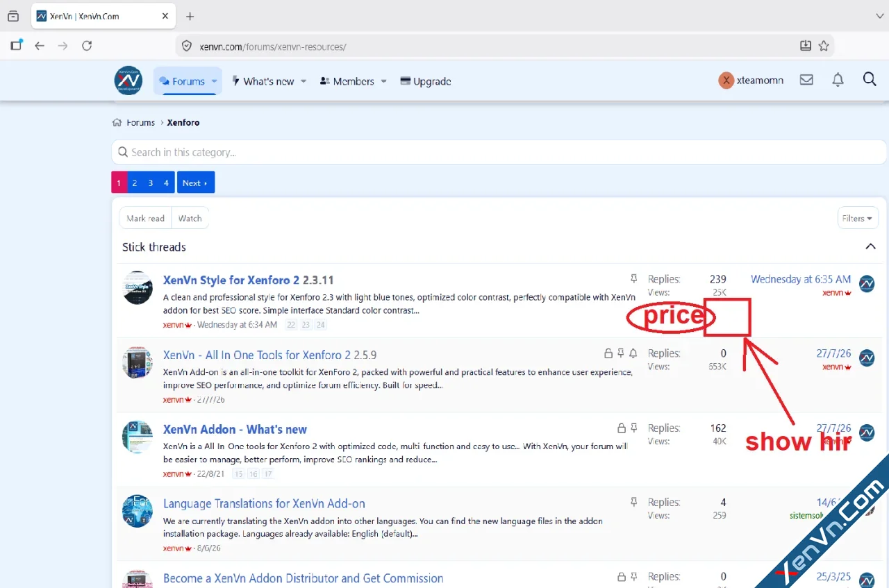Open XenVn Addon - What's new thread
The height and width of the screenshot is (588, 889).
(235, 429)
